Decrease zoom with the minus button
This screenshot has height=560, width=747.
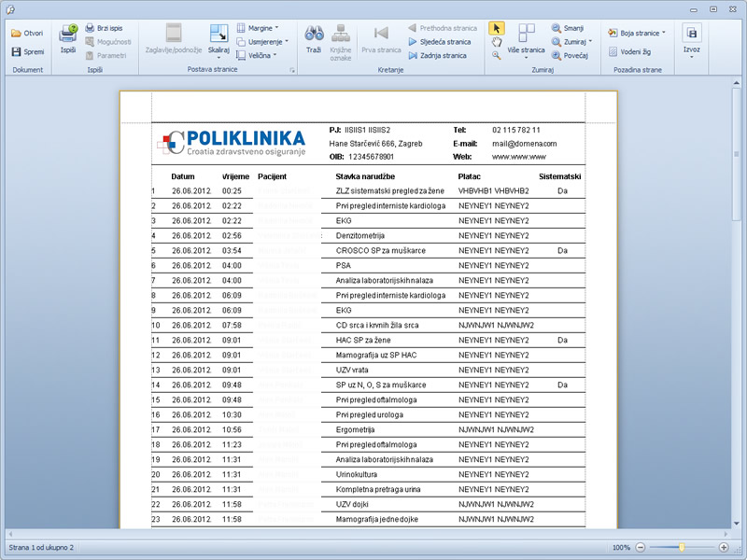tap(641, 548)
